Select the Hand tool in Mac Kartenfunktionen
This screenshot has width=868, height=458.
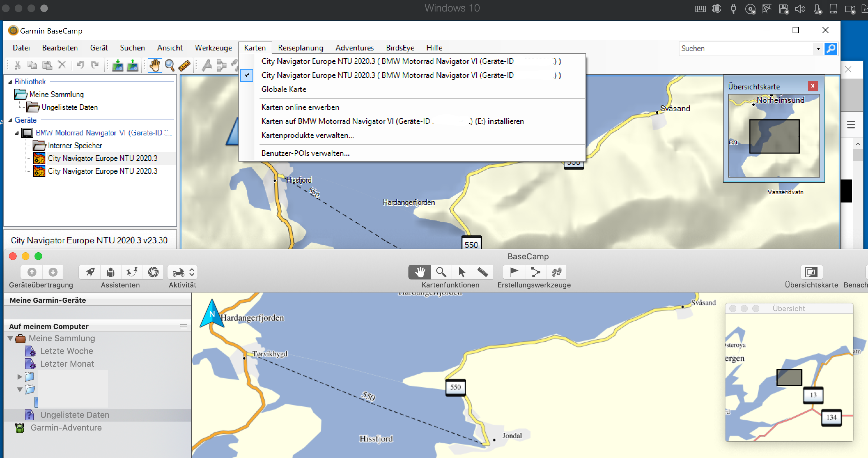coord(420,272)
